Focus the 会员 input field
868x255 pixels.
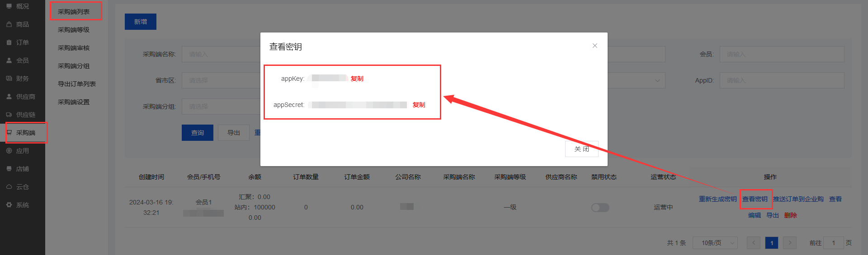782,54
